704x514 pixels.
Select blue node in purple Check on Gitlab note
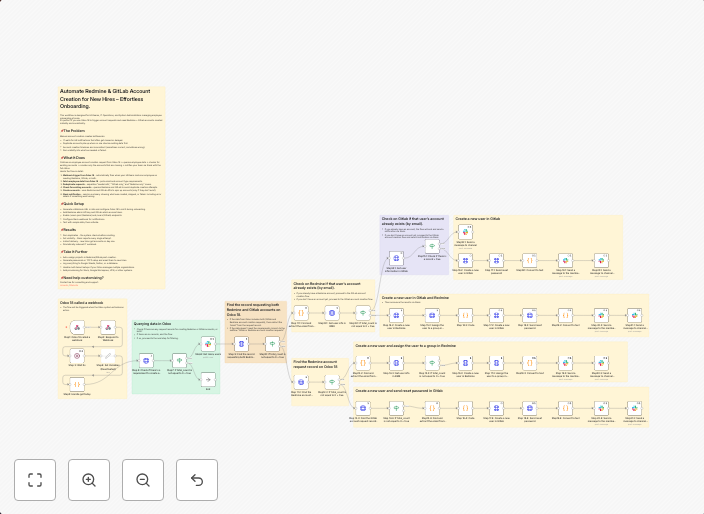click(396, 258)
